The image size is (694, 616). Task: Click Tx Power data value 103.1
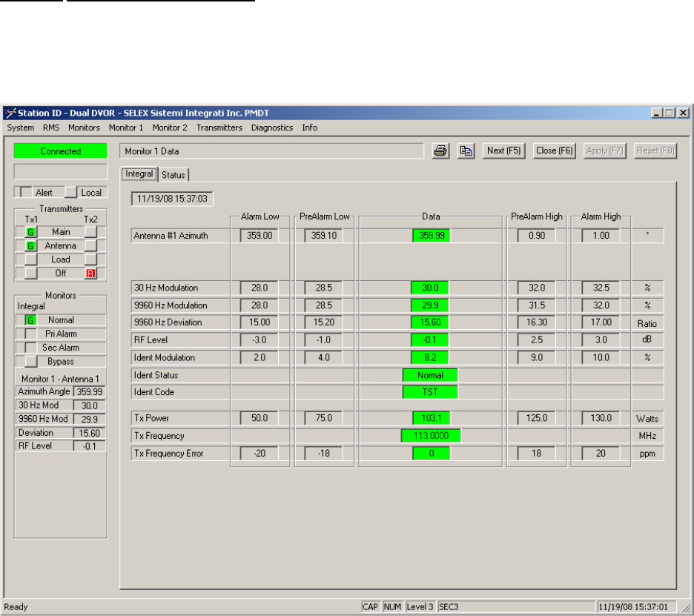point(431,418)
